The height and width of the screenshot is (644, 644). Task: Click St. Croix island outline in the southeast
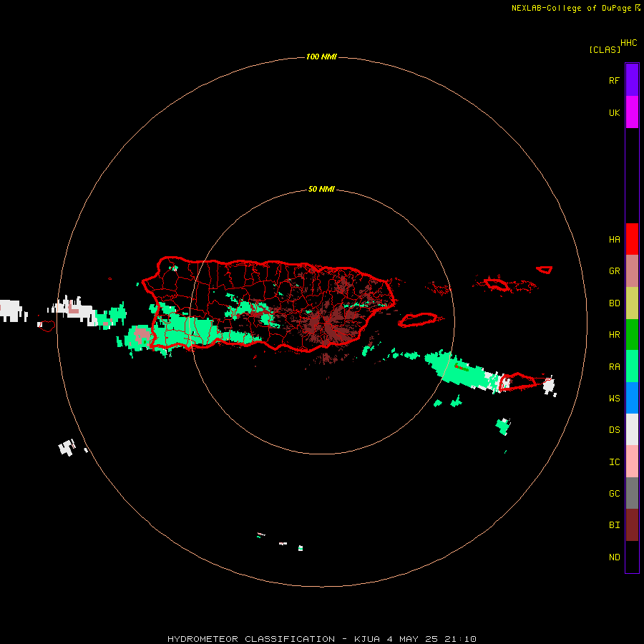(x=517, y=381)
